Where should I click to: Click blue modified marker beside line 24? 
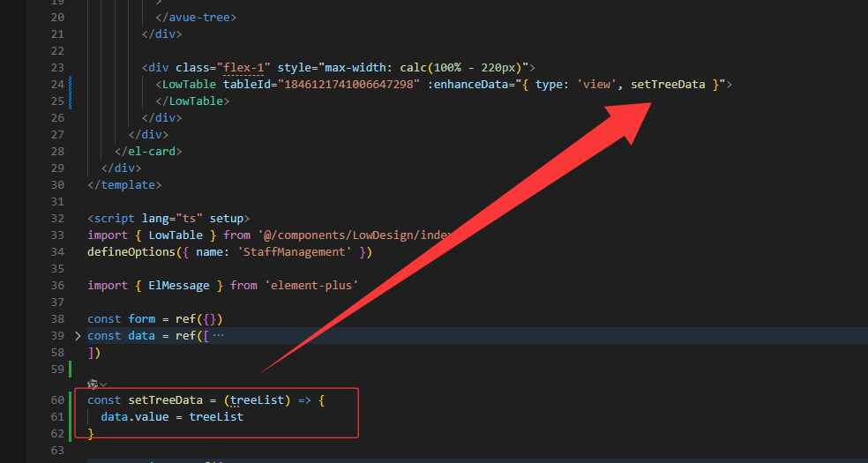coord(70,85)
